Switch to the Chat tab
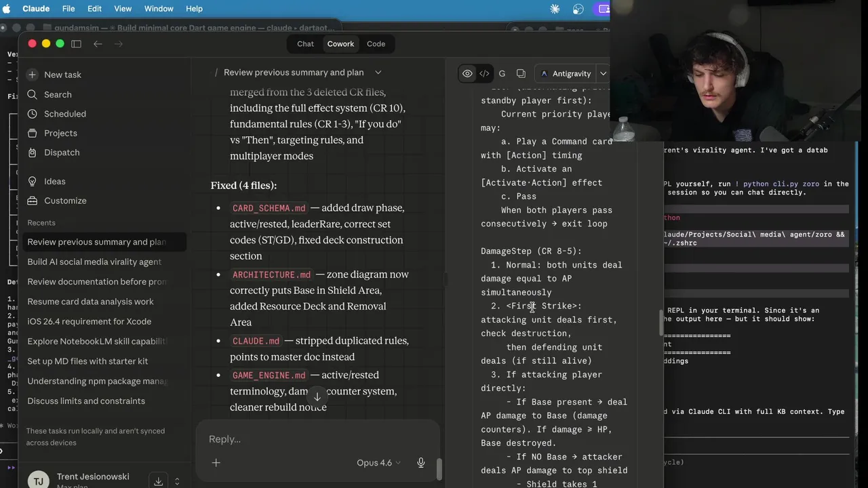The width and height of the screenshot is (868, 488). pos(305,43)
